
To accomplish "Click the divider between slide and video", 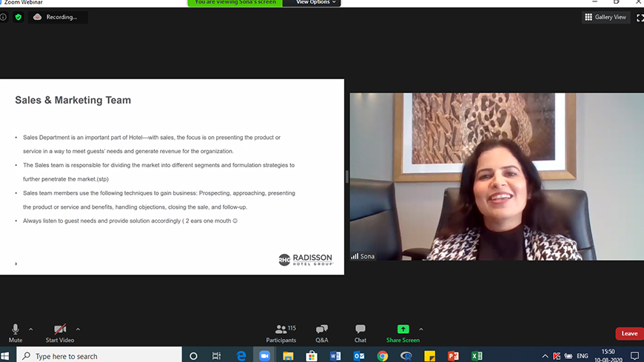I will (346, 176).
